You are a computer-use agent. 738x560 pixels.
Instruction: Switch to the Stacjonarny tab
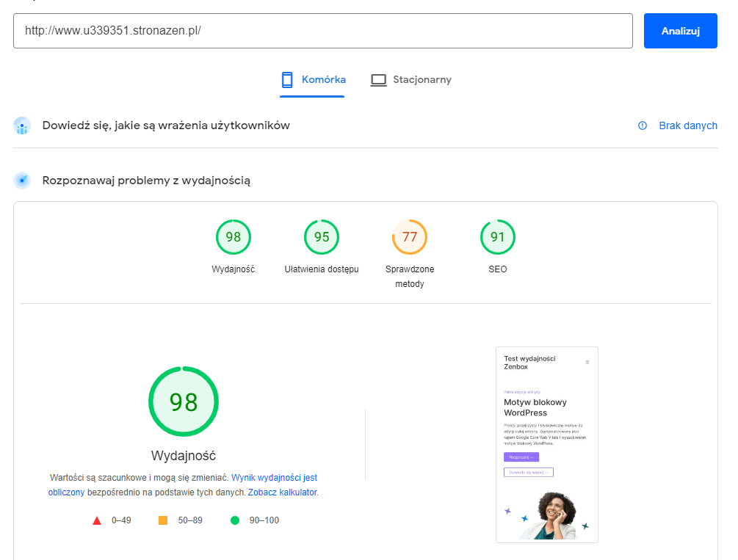click(410, 81)
